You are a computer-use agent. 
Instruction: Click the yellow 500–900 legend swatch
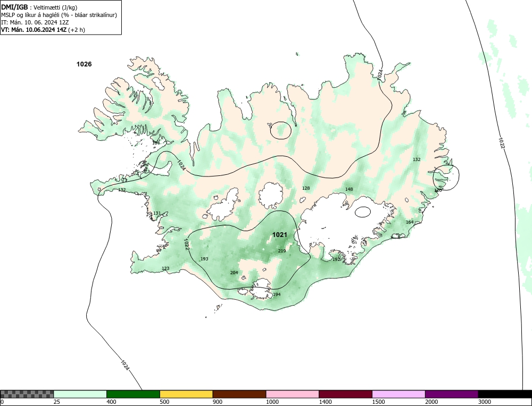(x=186, y=394)
